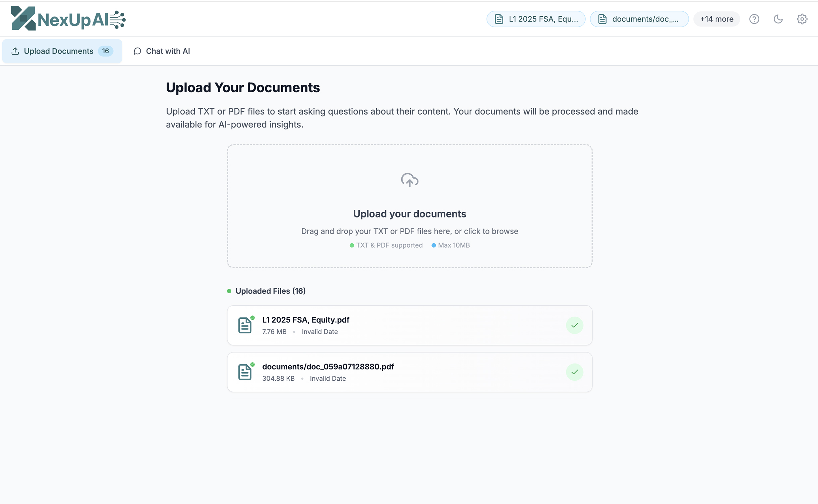Switch to the Chat with AI tab

tap(162, 51)
